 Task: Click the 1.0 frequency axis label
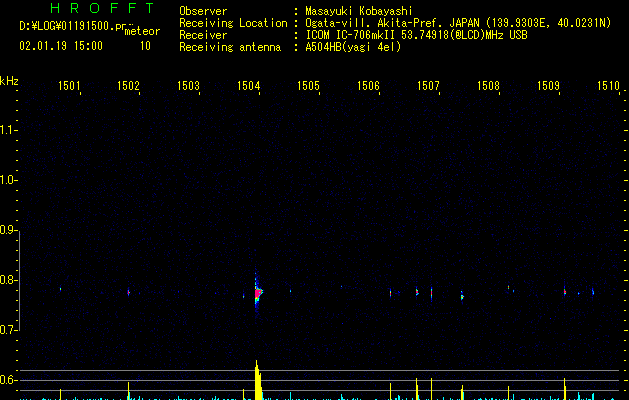(8, 180)
